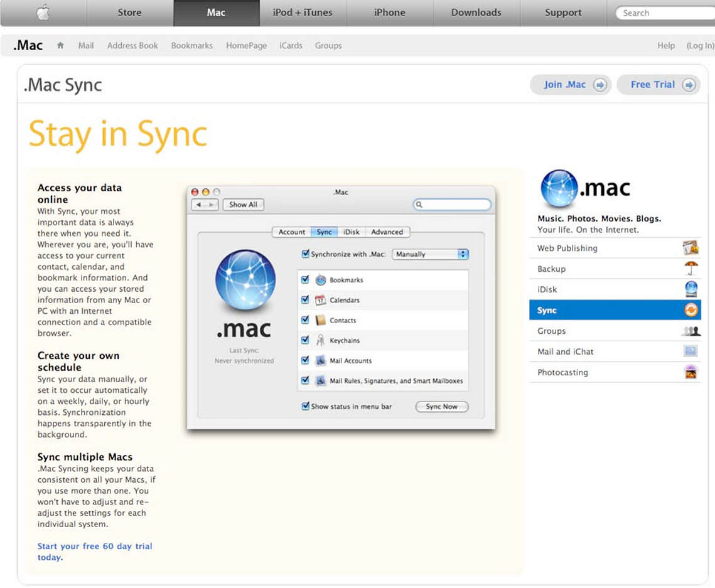715x588 pixels.
Task: Open Web Publishing in the sidebar list
Action: (615, 248)
